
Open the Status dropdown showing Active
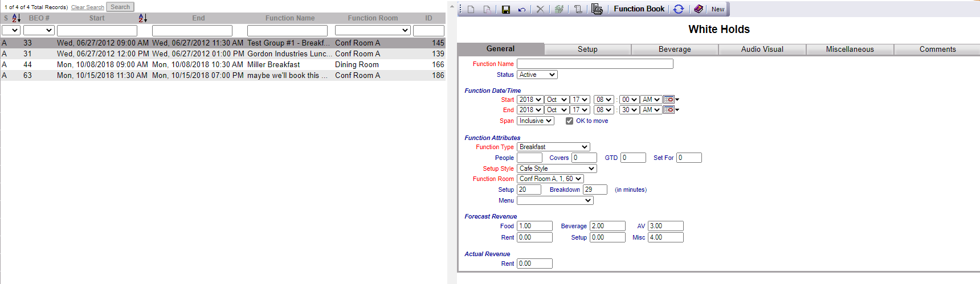[x=537, y=75]
